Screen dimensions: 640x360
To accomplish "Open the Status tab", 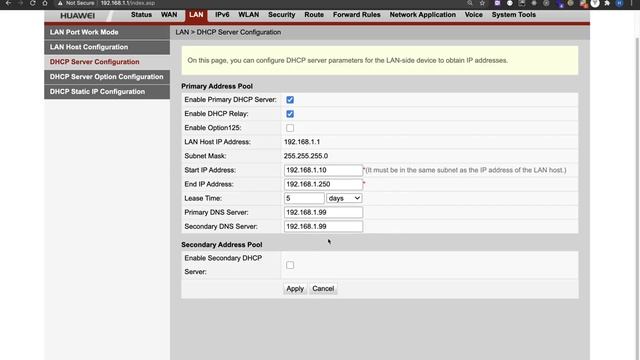I will tap(141, 15).
